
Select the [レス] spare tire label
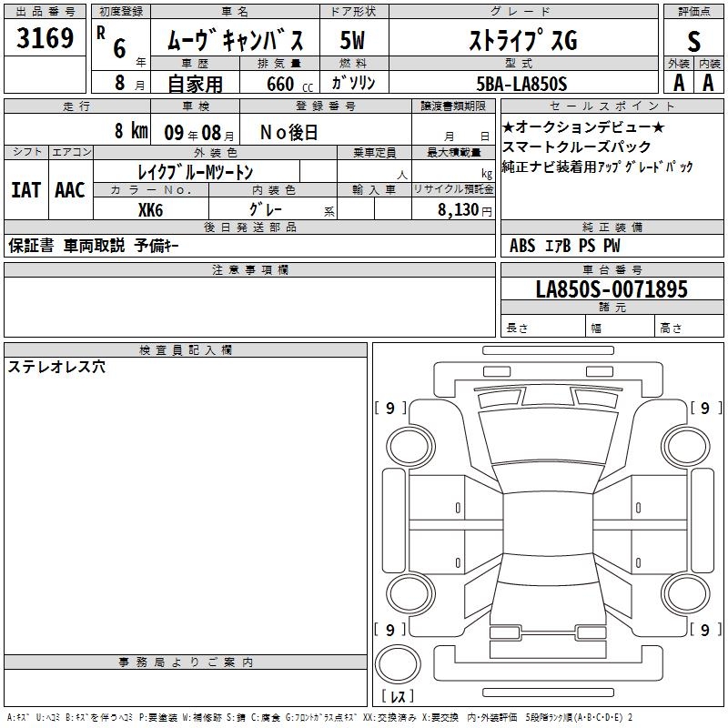[x=398, y=696]
